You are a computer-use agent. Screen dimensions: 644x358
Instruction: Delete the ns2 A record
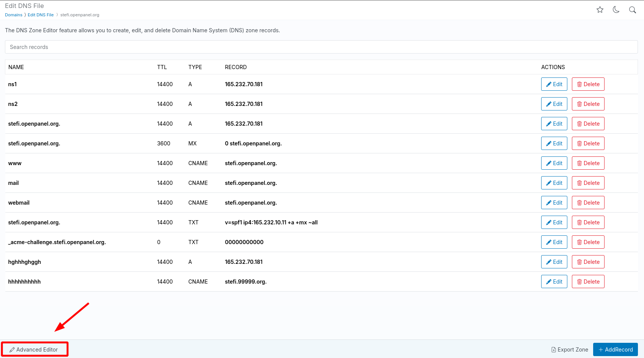click(588, 104)
